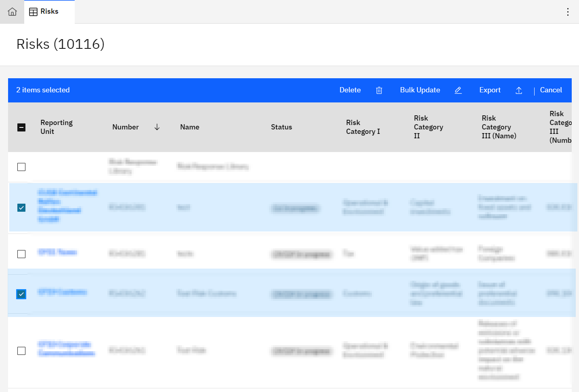Click the Risks tab grid icon
Viewport: 579px width, 392px height.
pyautogui.click(x=33, y=12)
